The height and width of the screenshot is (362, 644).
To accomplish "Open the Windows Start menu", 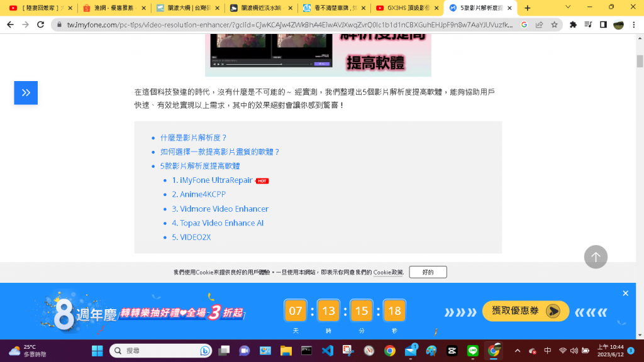I will tap(97, 351).
